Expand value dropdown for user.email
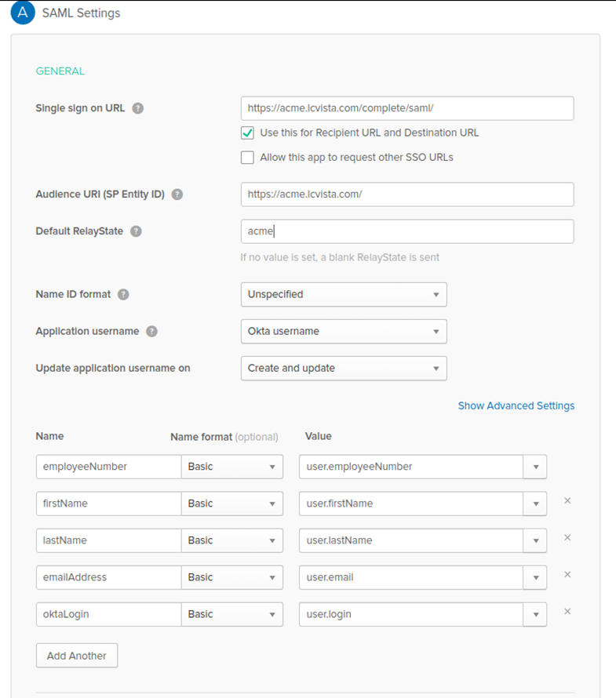Screen dimensions: 616x698 pyautogui.click(x=535, y=577)
